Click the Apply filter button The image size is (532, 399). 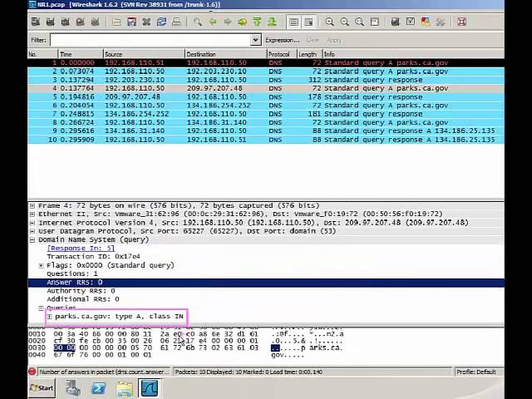click(x=334, y=40)
